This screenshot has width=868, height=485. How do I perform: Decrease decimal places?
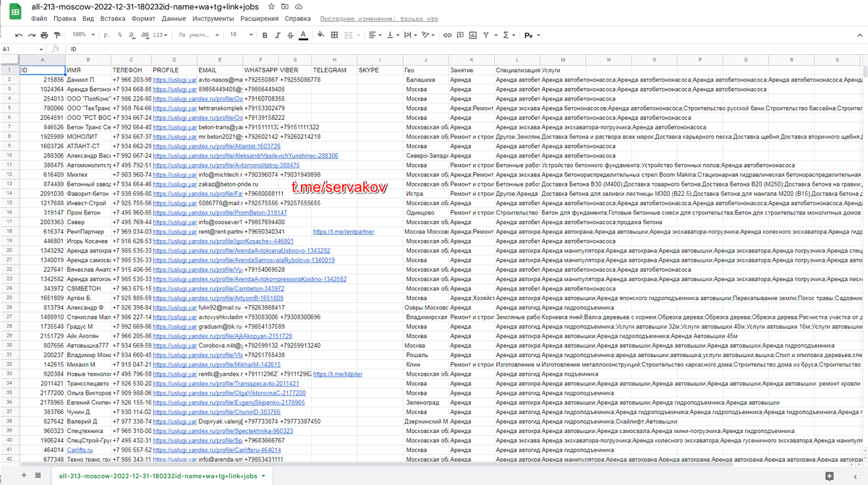pos(131,35)
